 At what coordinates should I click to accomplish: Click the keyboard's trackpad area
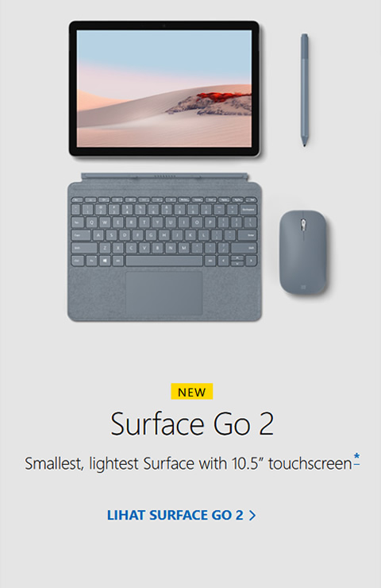164,293
